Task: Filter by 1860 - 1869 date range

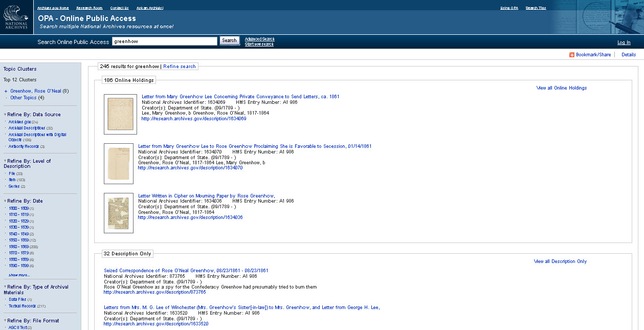Action: (18, 247)
